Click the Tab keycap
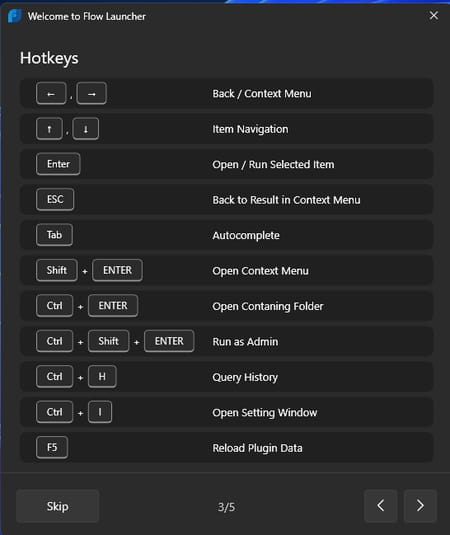The height and width of the screenshot is (535, 450). click(54, 235)
